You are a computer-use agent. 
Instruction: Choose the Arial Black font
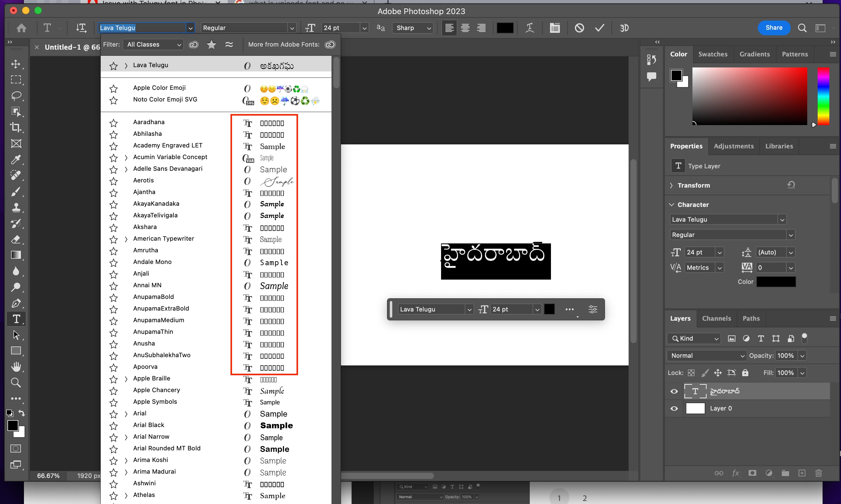click(x=149, y=425)
